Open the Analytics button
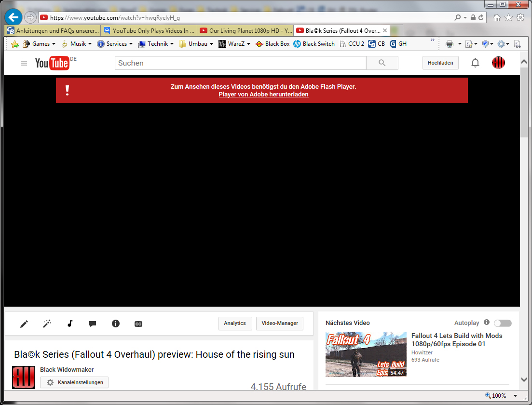Image resolution: width=532 pixels, height=405 pixels. 235,323
